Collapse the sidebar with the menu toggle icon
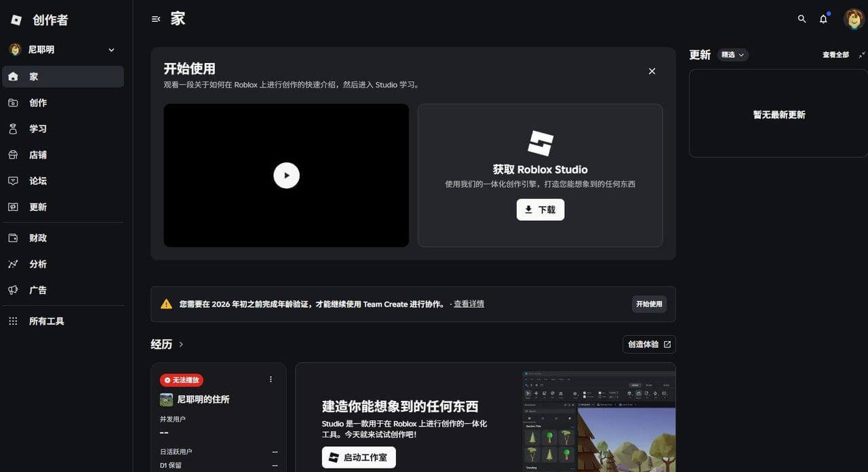Image resolution: width=868 pixels, height=472 pixels. click(156, 19)
